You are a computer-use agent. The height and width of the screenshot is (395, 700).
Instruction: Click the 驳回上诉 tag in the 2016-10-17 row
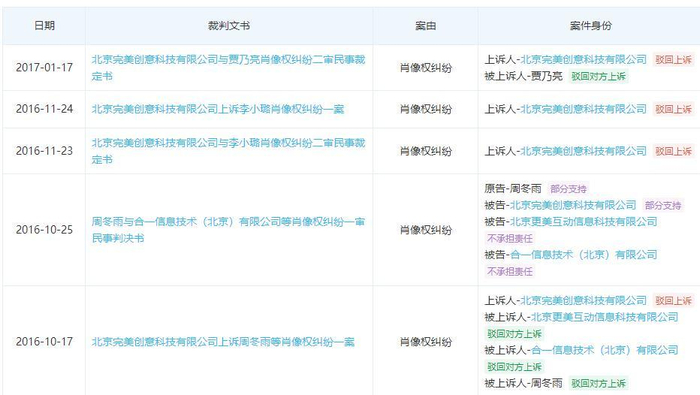[x=673, y=300]
